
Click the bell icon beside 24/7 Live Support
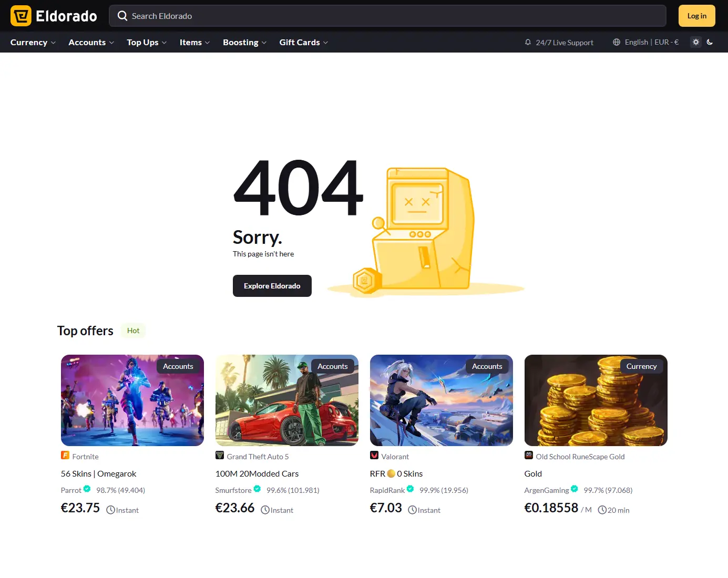pos(528,42)
